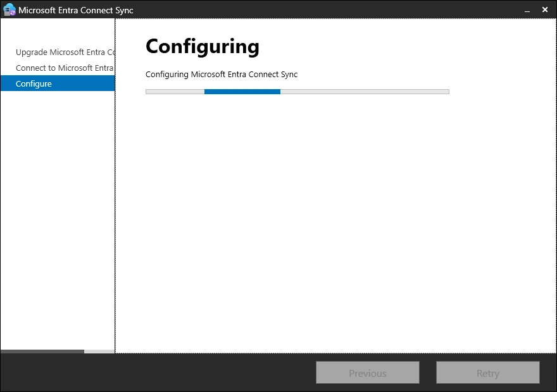
Task: Click scrollbar track right of the thumb
Action: point(99,352)
